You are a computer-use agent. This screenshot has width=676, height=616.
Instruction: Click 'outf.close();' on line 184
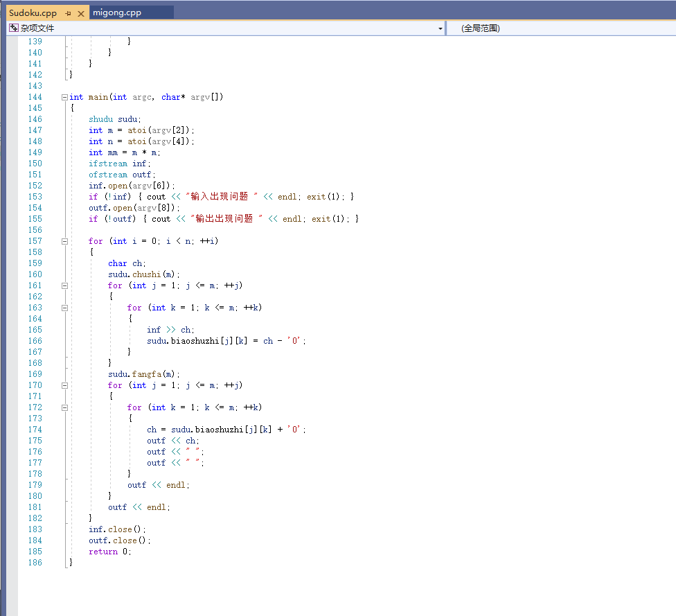(119, 540)
